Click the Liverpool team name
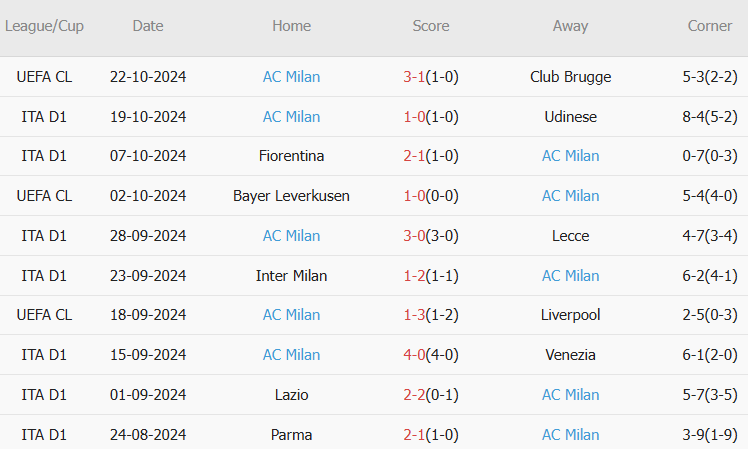 point(570,315)
